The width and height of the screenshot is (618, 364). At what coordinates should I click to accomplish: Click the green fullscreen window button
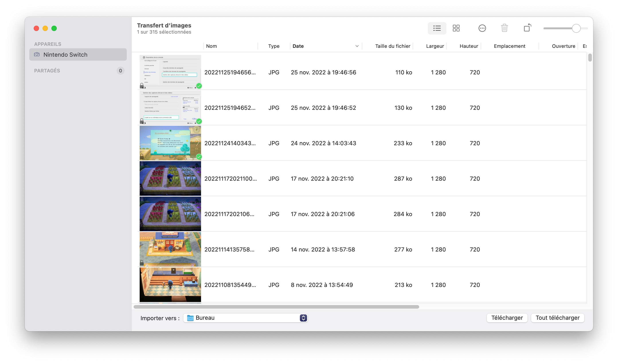54,28
